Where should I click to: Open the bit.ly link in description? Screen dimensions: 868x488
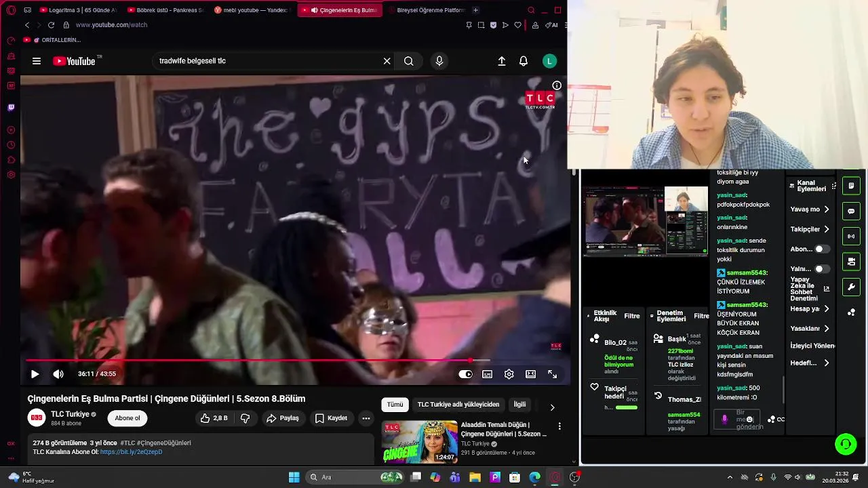[131, 452]
